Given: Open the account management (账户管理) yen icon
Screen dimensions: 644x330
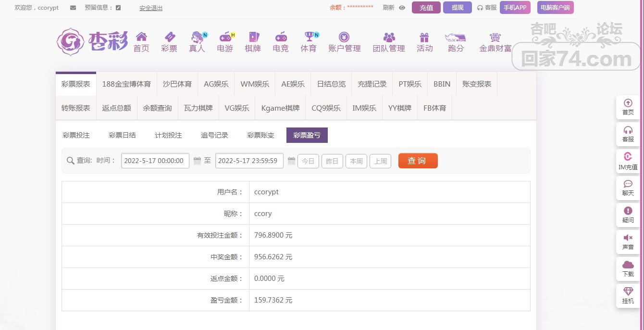Looking at the screenshot, I should (x=344, y=37).
